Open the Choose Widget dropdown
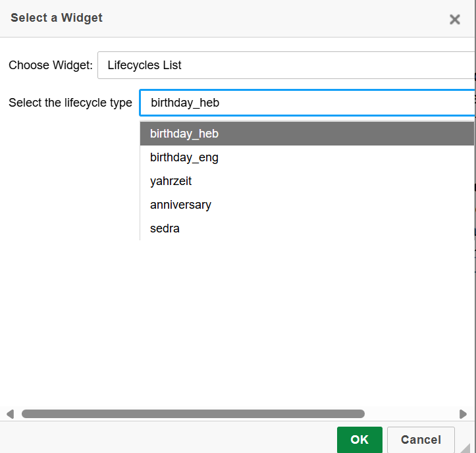Screen dimensions: 476x453 286,65
